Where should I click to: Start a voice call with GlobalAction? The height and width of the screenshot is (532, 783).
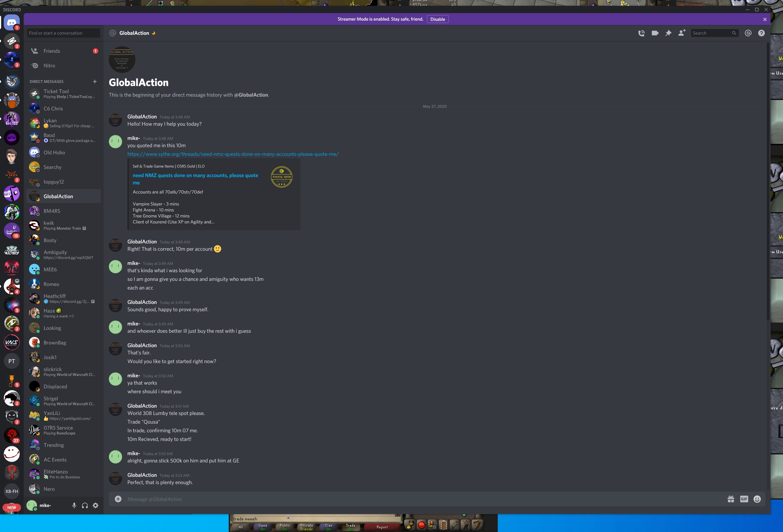[x=642, y=33]
